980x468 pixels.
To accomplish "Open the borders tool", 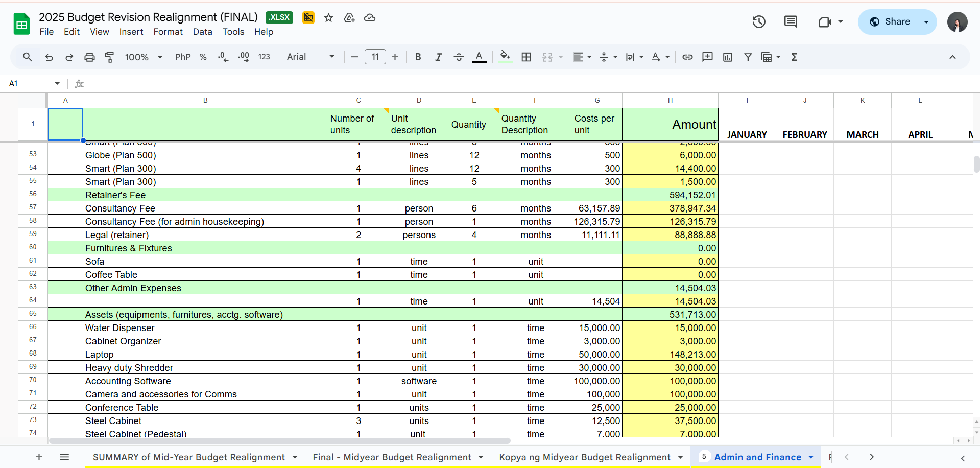I will [526, 57].
